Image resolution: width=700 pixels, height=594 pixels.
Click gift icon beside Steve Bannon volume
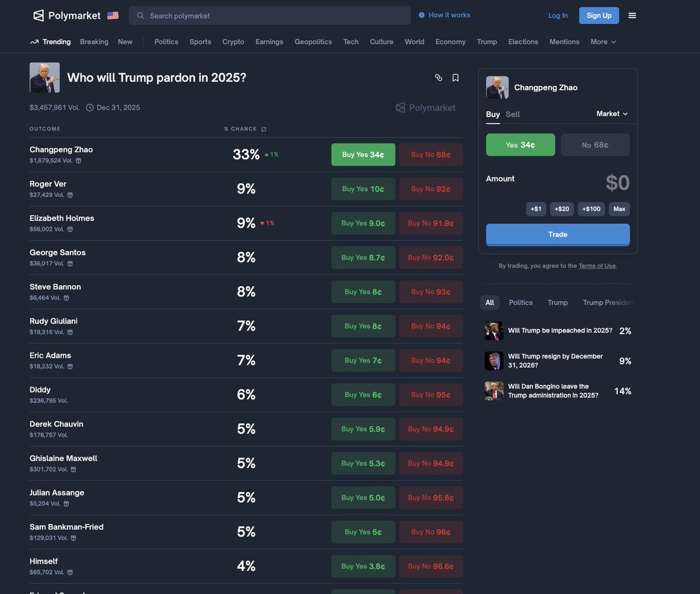66,298
